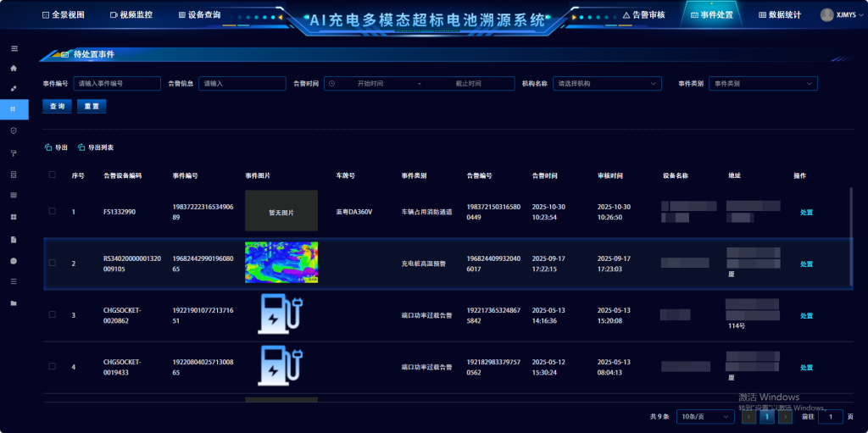Open the 10条/页 page size dropdown
Viewport: 868px width, 433px height.
705,416
